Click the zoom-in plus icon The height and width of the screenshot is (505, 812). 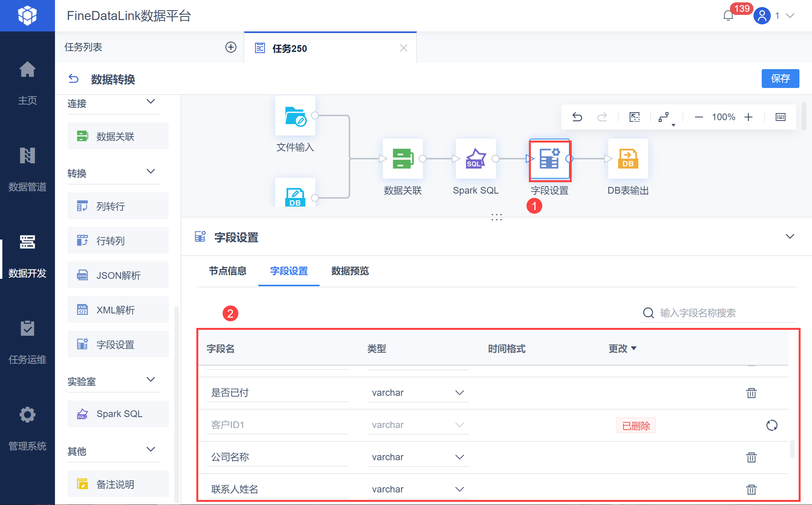pyautogui.click(x=748, y=117)
